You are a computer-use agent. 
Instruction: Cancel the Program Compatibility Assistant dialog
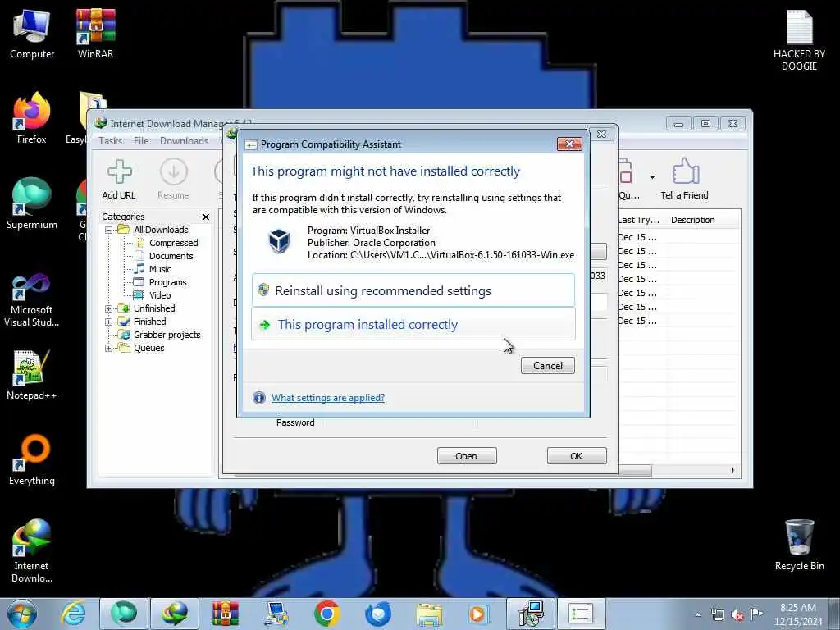[x=547, y=365]
